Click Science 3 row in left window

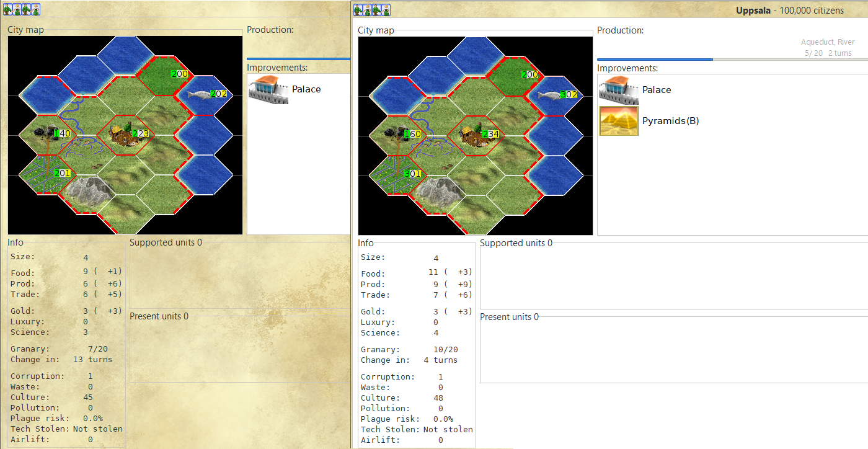pos(50,332)
